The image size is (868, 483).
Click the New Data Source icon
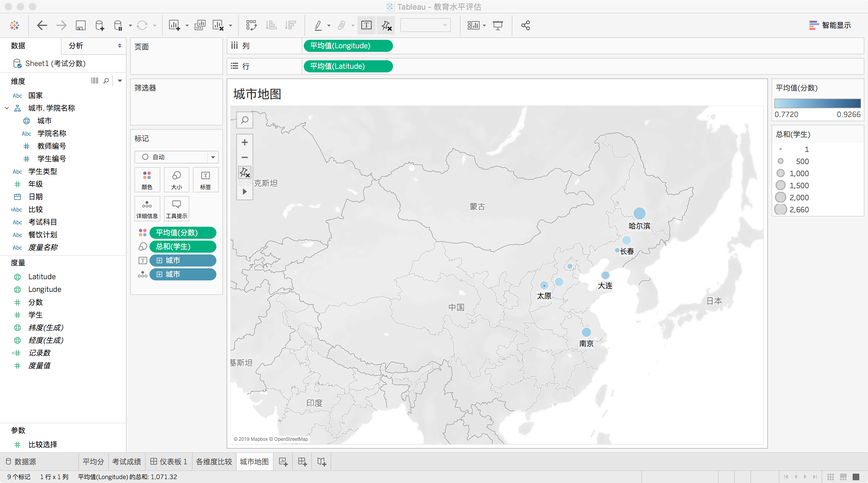100,25
